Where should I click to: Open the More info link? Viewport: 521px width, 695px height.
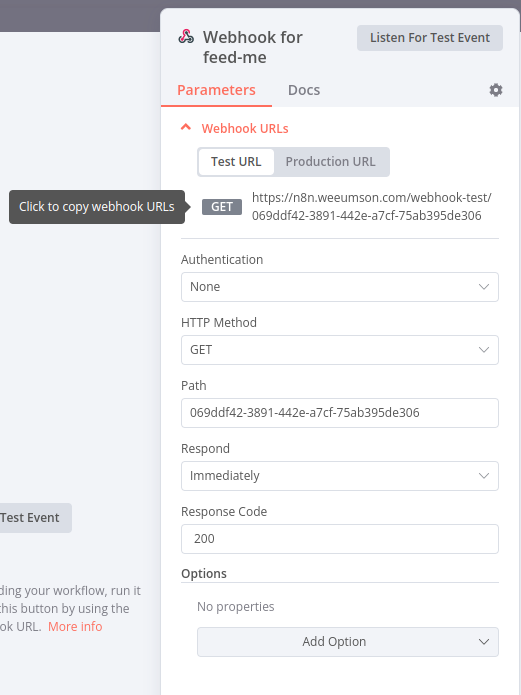point(75,626)
